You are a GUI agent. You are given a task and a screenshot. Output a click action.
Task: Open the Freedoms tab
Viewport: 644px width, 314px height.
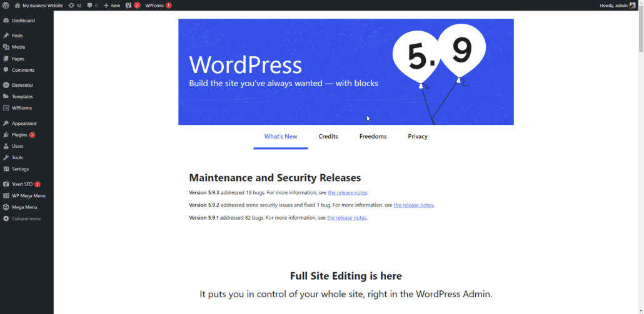(373, 137)
